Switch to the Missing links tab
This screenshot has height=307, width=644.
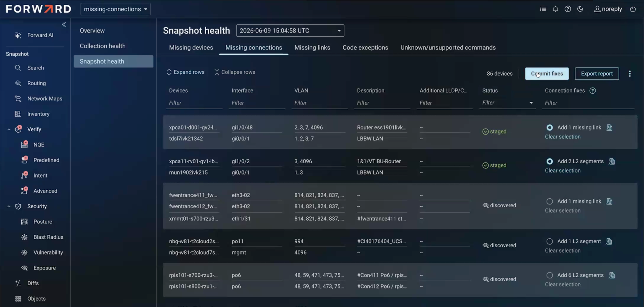(312, 48)
